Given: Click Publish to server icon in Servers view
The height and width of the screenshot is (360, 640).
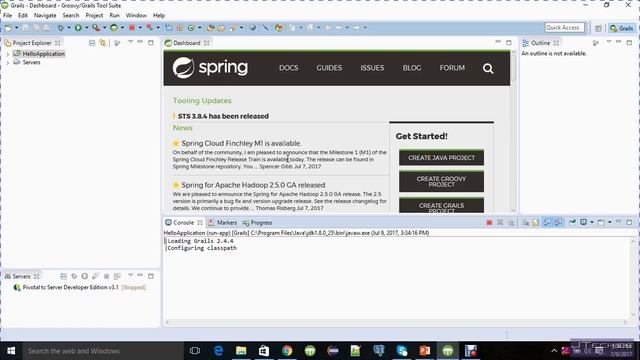Looking at the screenshot, I should pyautogui.click(x=117, y=276).
